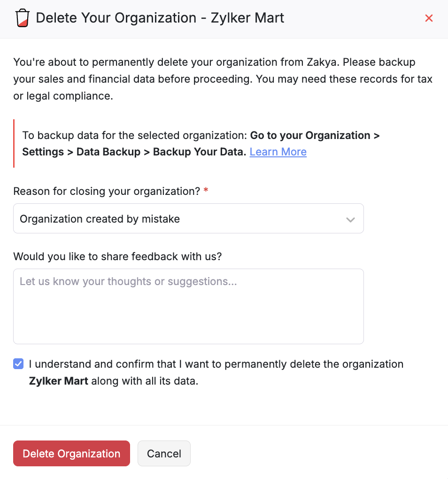Focus the feedback text area
This screenshot has width=448, height=479.
pos(188,306)
